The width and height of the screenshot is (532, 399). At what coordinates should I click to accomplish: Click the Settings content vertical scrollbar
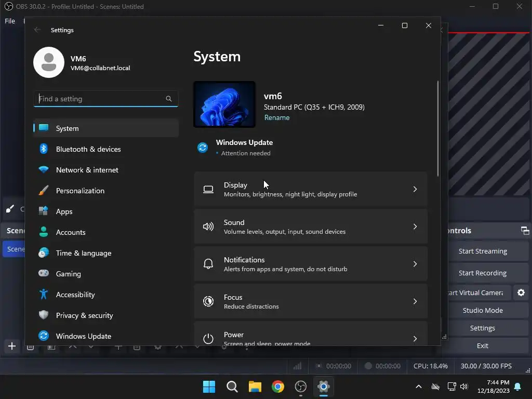pos(438,129)
